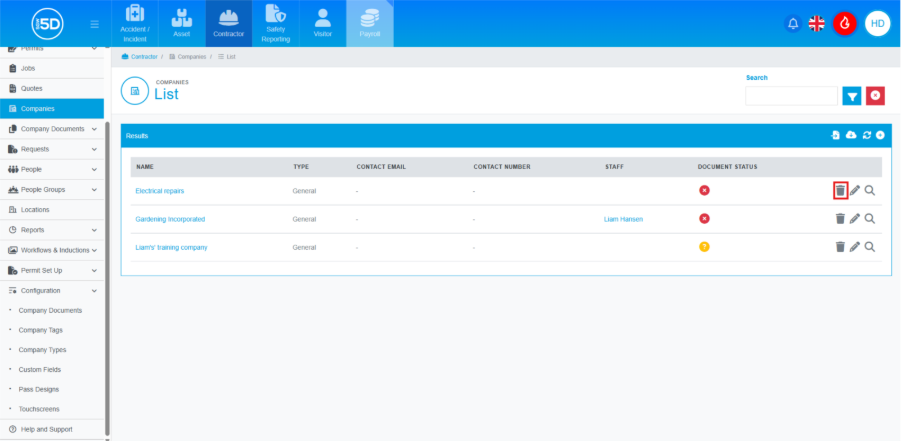Switch to the Safety Reporting module
The height and width of the screenshot is (441, 903).
tap(275, 24)
